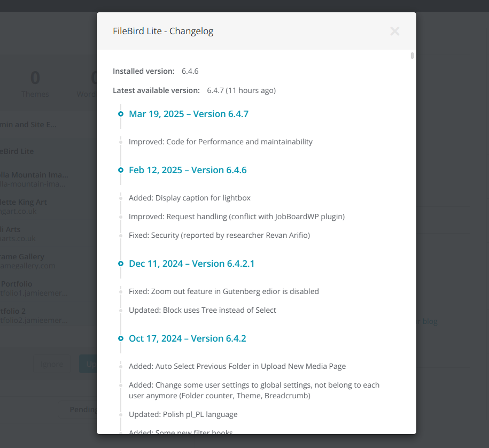Click the Version 6.4.2.1 timeline marker circle
The height and width of the screenshot is (448, 489).
(121, 264)
